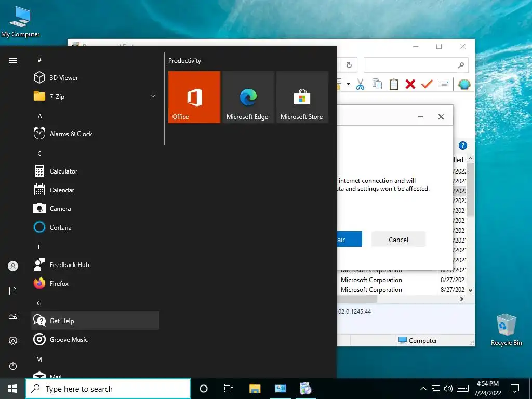Click the shell globe toolbar icon
532x399 pixels.
click(x=464, y=84)
